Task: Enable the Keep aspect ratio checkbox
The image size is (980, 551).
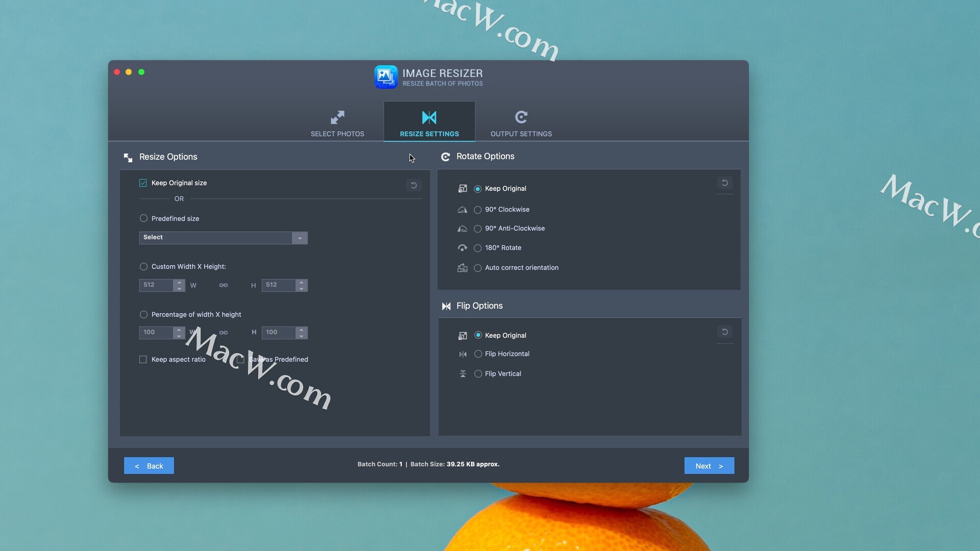Action: (143, 359)
